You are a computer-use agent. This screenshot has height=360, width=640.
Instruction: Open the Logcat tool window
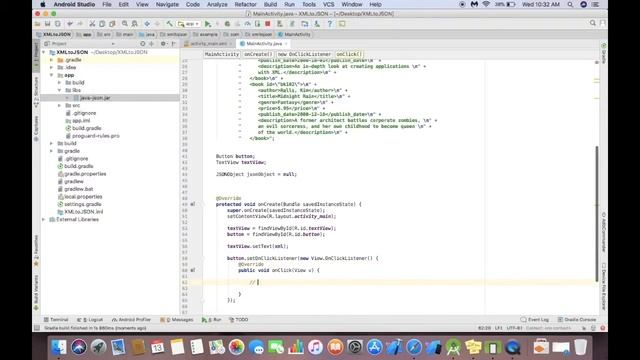[90, 320]
